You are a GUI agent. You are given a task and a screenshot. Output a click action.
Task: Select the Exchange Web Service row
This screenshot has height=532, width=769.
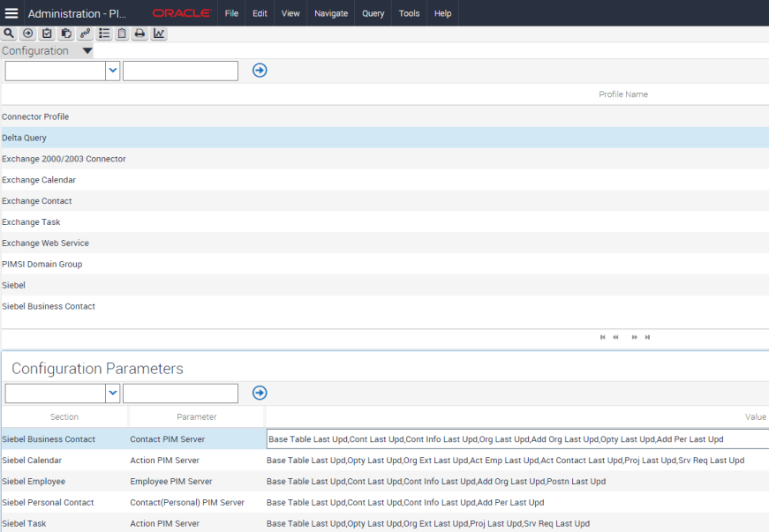(385, 243)
